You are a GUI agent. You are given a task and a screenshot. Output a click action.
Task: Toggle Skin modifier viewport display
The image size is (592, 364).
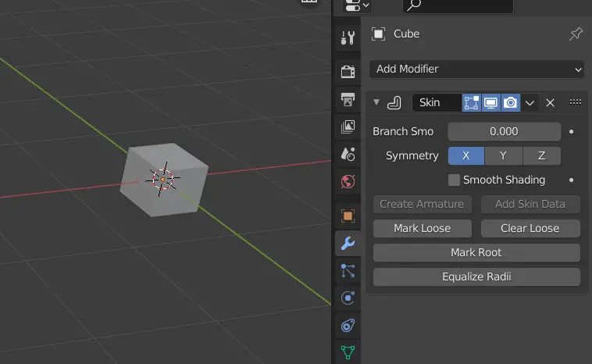[490, 102]
